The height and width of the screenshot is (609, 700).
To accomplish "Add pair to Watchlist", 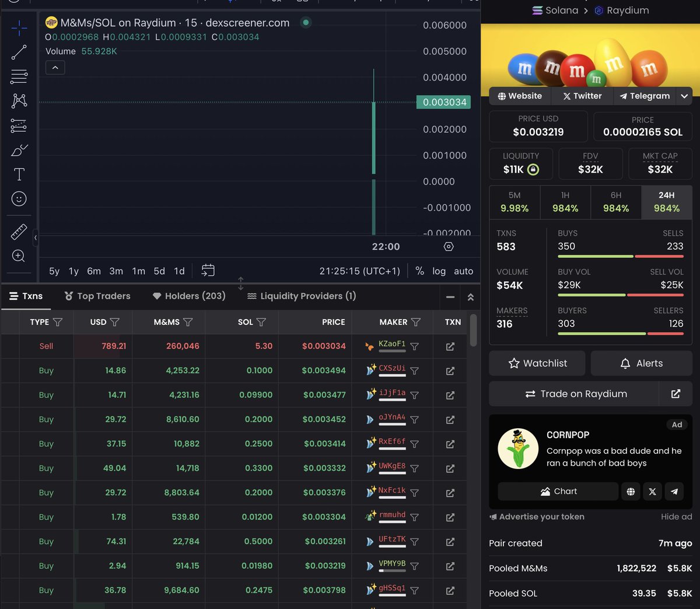I will tap(537, 363).
